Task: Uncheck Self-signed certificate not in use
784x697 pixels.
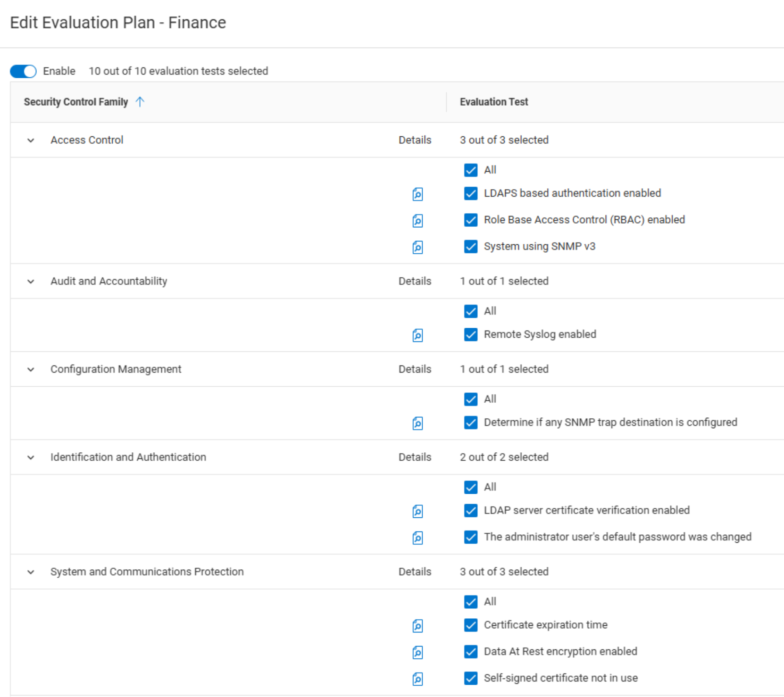Action: click(471, 678)
